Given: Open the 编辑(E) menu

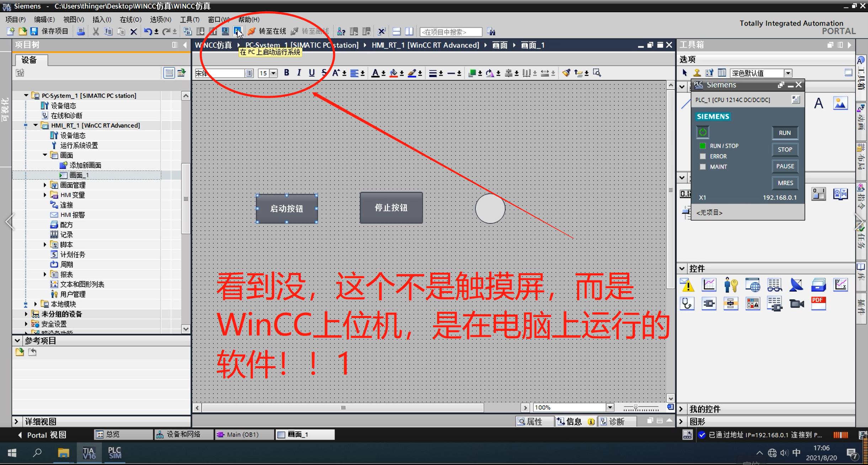Looking at the screenshot, I should click(x=44, y=20).
